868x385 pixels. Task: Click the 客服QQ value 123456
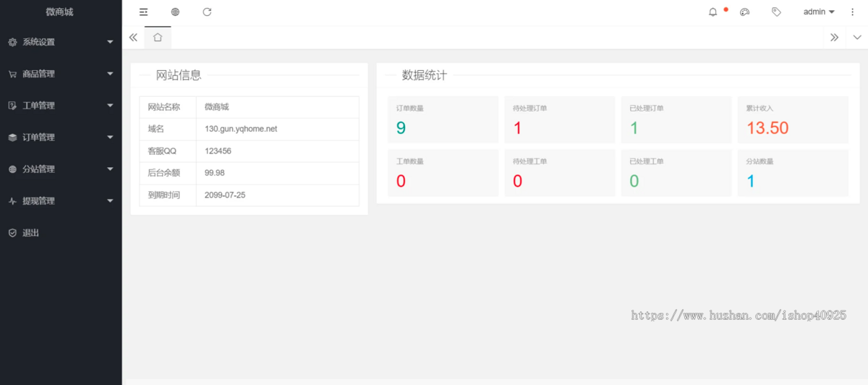(218, 151)
